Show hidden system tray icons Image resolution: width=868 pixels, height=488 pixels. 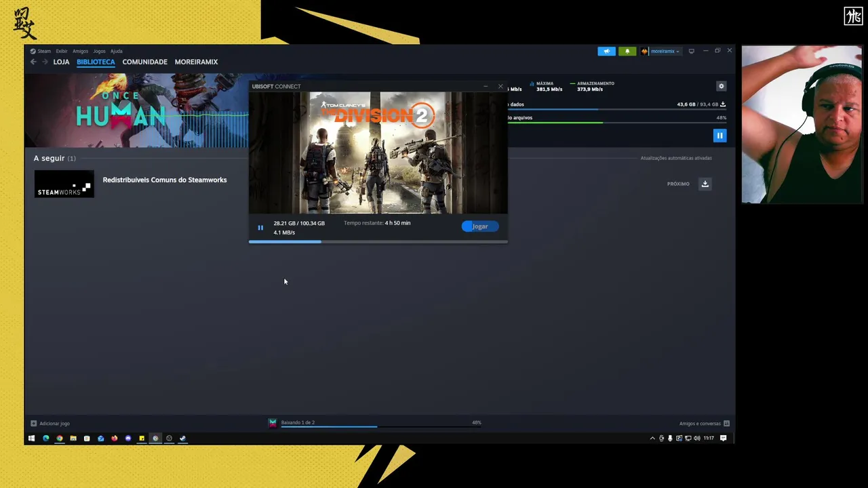click(x=652, y=439)
